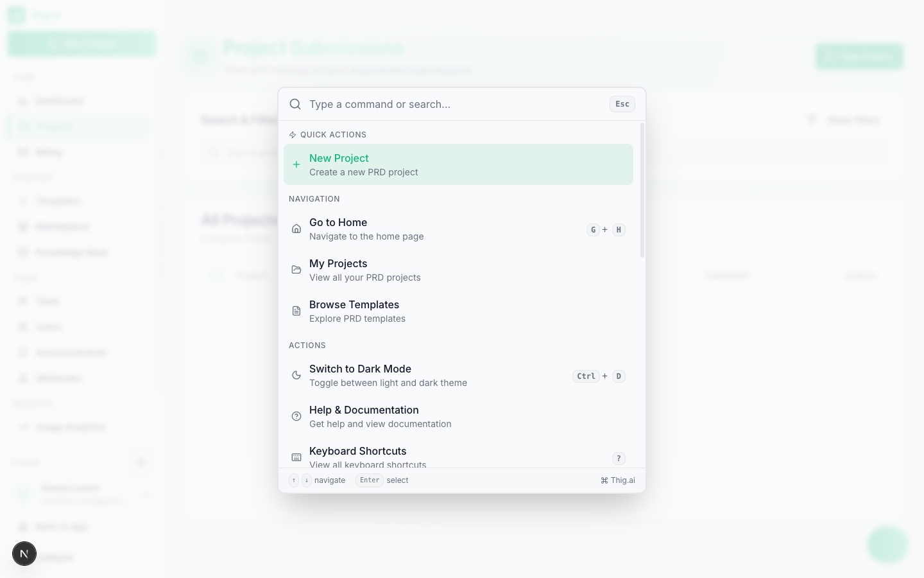This screenshot has width=924, height=578.
Task: Click the plus icon beside New Project action
Action: point(296,164)
